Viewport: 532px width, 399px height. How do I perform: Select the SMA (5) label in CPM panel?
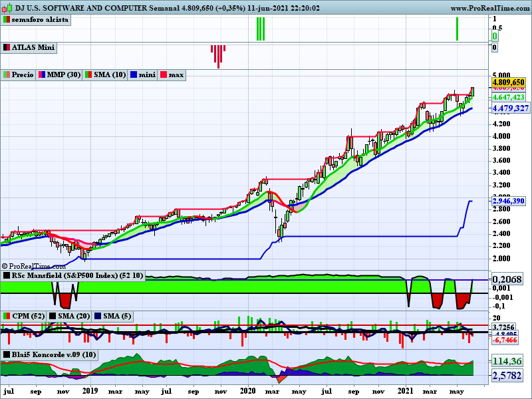(117, 317)
